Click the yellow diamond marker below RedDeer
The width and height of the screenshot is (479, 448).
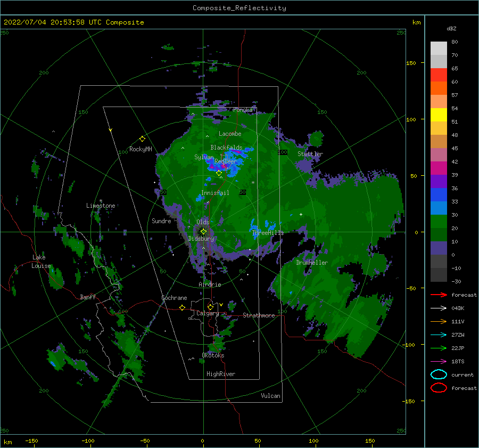[x=219, y=173]
